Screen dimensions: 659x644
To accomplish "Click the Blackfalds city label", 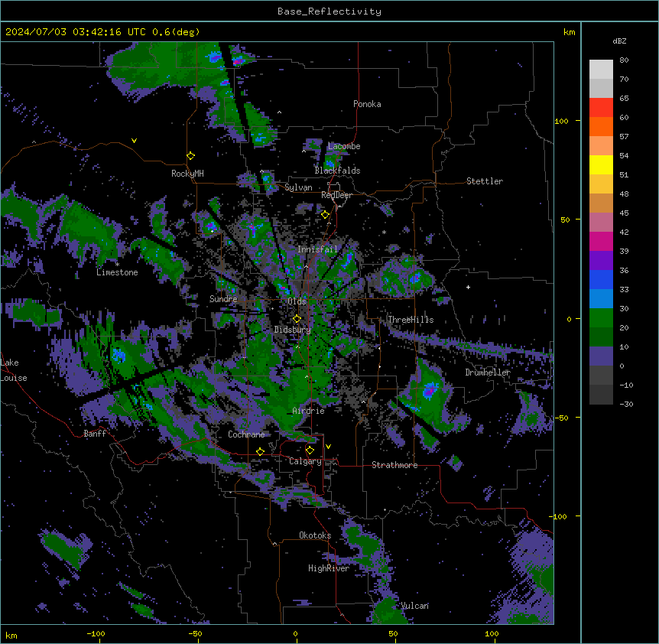I will pos(337,171).
